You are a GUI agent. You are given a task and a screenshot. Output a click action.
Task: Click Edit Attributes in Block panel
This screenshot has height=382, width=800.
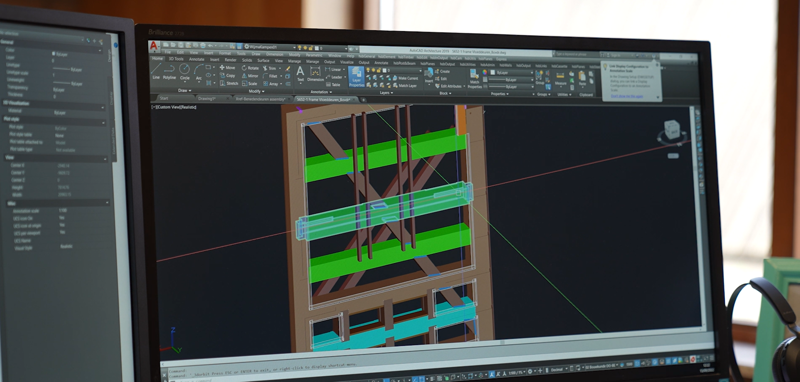448,86
